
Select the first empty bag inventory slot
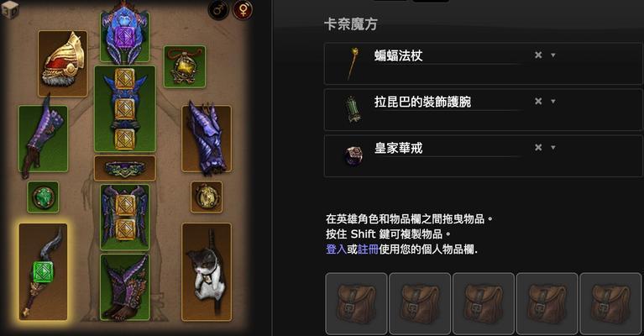[x=356, y=303]
